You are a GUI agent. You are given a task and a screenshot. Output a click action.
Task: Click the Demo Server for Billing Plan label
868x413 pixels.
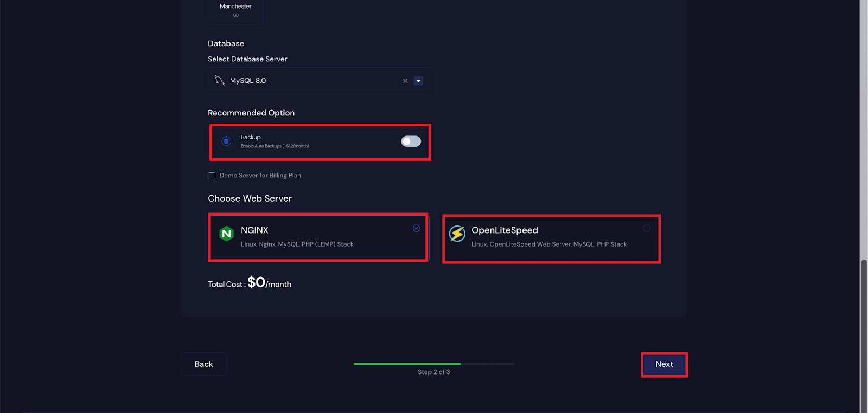pyautogui.click(x=260, y=176)
